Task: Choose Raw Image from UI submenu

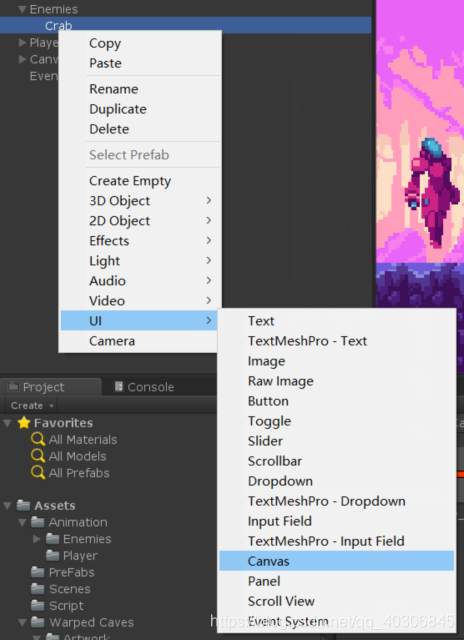Action: [337, 381]
